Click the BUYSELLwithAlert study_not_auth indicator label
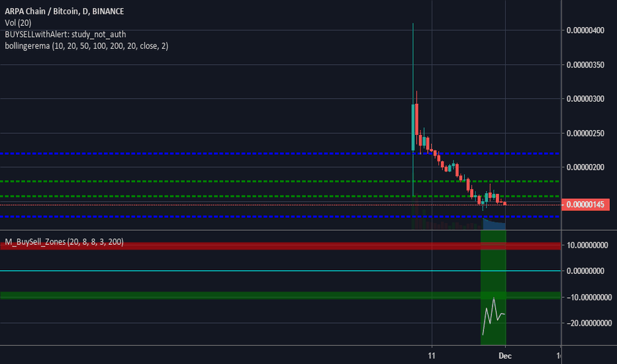Screen dimensions: 617x364 66,34
